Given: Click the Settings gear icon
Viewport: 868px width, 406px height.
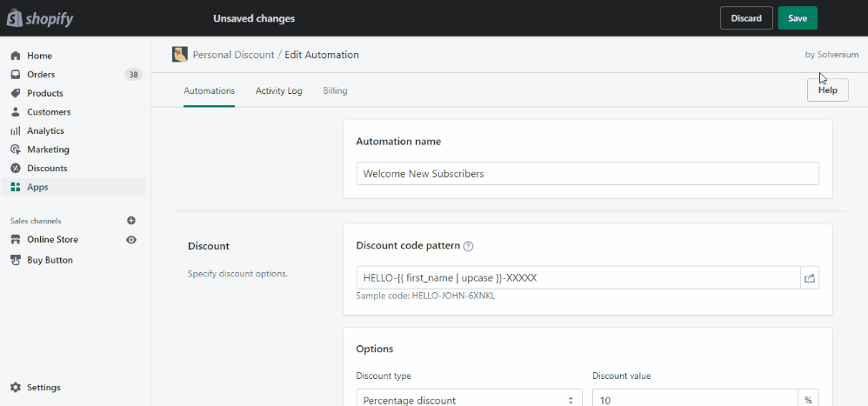Looking at the screenshot, I should tap(16, 388).
